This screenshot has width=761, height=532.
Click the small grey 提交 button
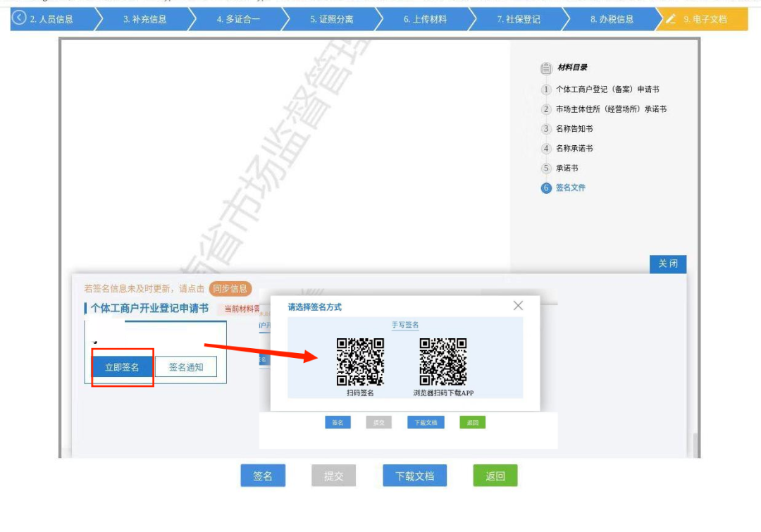pyautogui.click(x=378, y=422)
